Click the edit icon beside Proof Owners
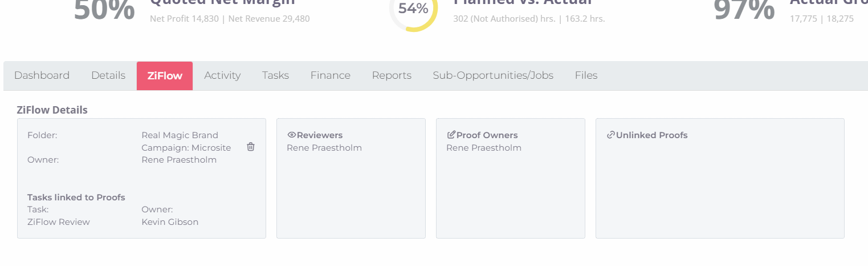868x266 pixels. (x=451, y=135)
